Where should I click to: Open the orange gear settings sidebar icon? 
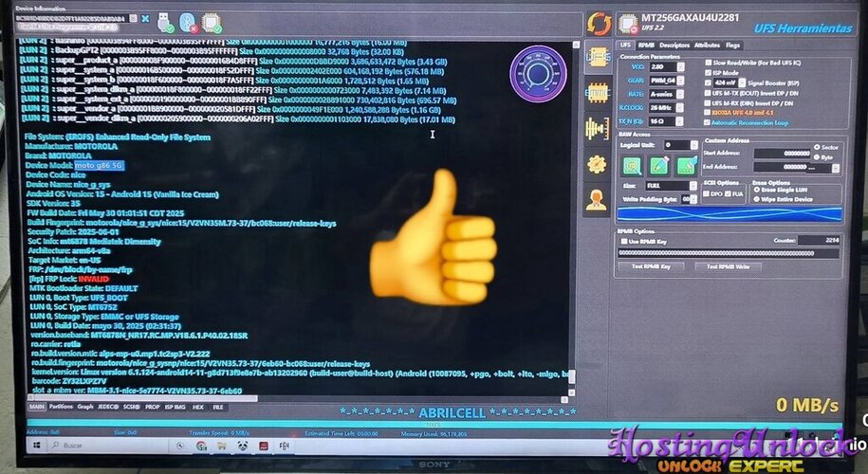[597, 164]
